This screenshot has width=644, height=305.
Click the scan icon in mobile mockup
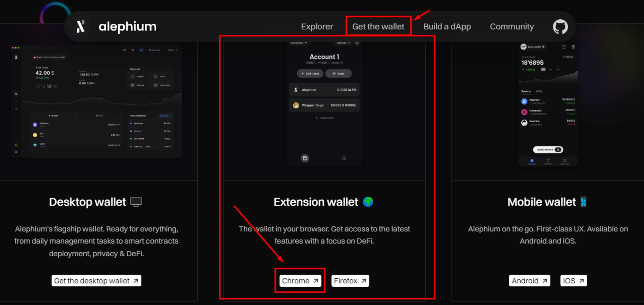click(x=564, y=47)
